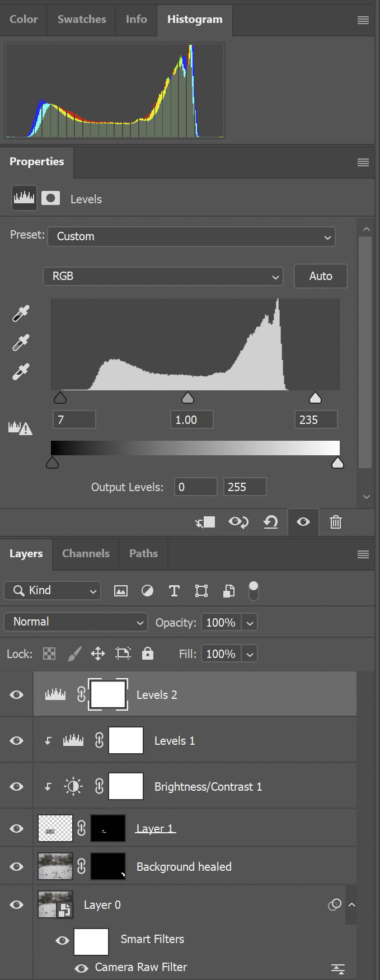The height and width of the screenshot is (980, 380).
Task: Switch to the Channels tab
Action: [x=86, y=553]
